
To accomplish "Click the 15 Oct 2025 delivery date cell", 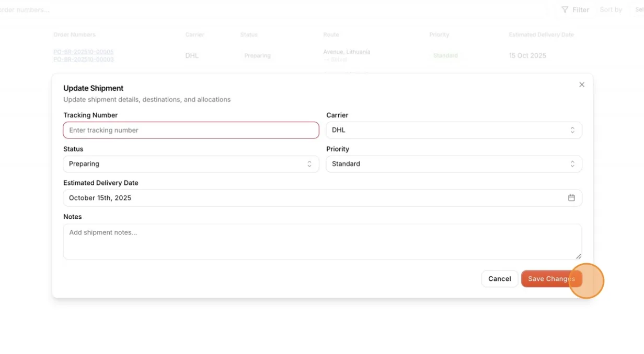I will click(x=527, y=55).
